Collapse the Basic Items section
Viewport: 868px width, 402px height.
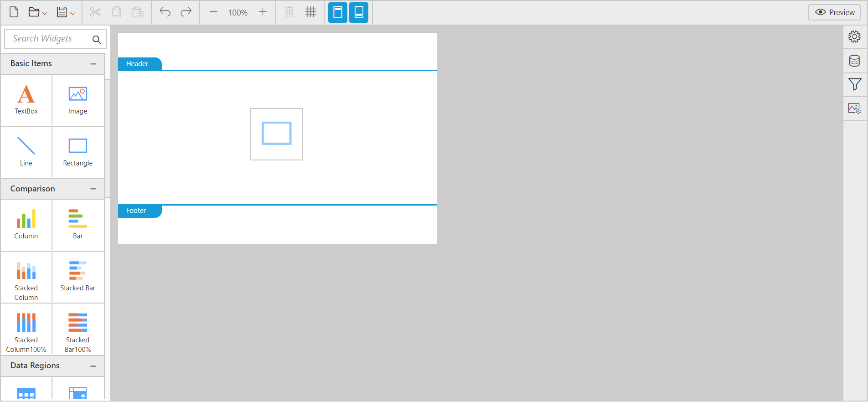pos(93,64)
